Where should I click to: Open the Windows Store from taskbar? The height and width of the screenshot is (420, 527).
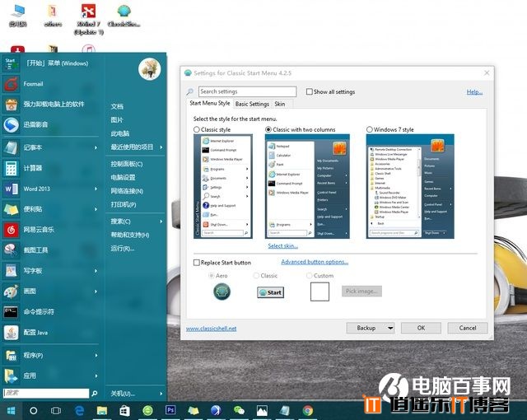[124, 411]
